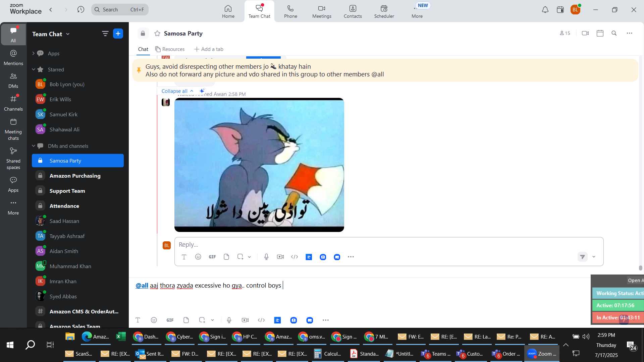Click Collapse all replies
644x362 pixels.
(x=177, y=91)
